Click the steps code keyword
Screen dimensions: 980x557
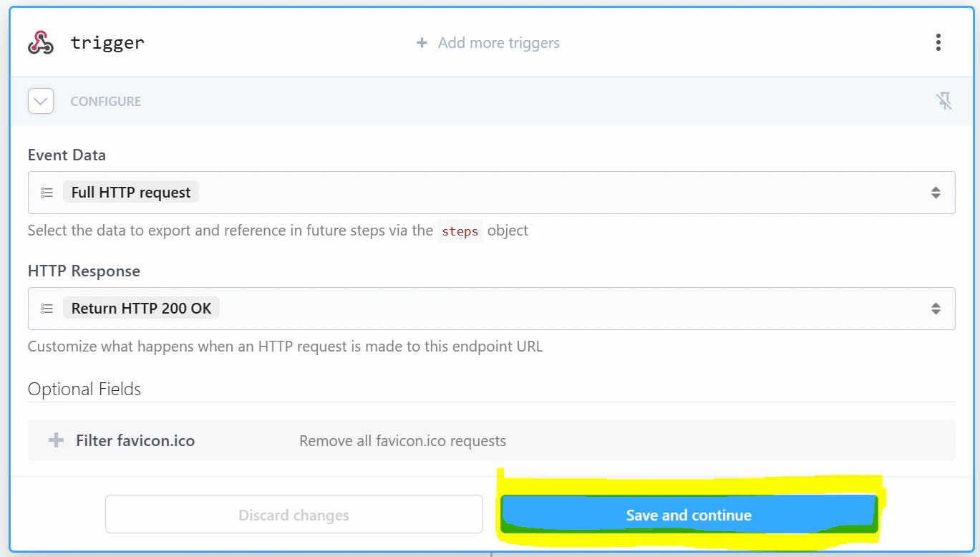click(x=460, y=231)
